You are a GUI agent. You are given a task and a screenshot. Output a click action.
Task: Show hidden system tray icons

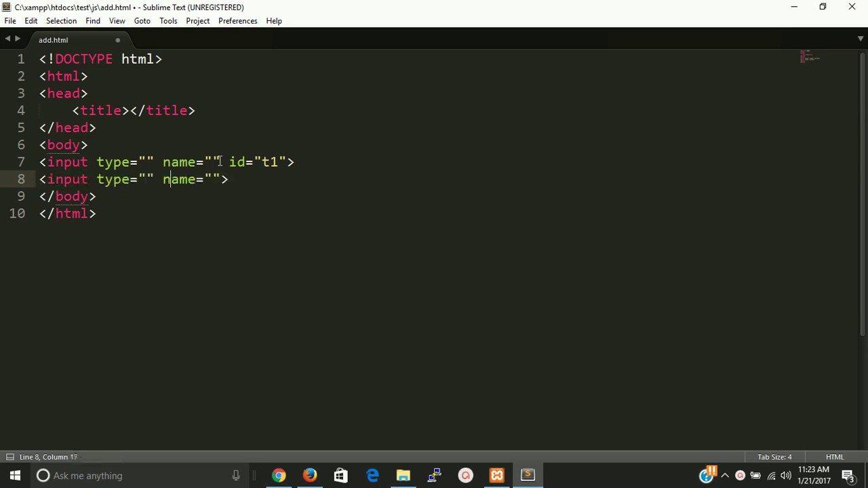(x=725, y=476)
